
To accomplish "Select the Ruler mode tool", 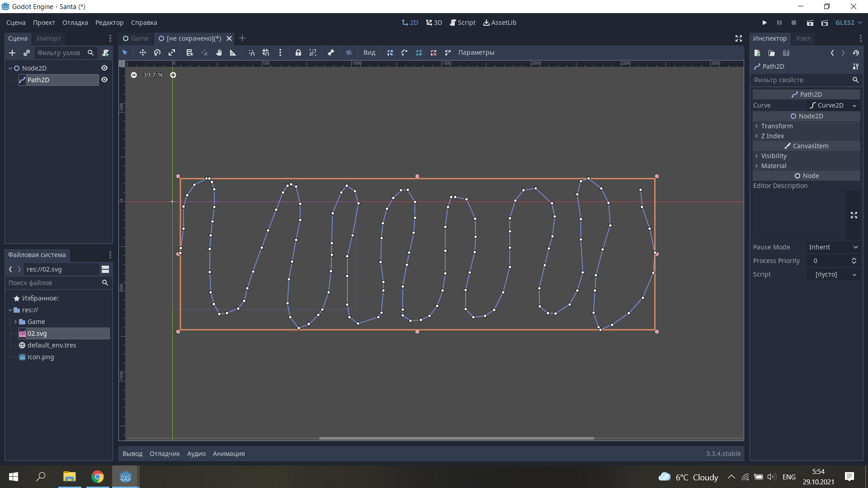I will point(233,53).
